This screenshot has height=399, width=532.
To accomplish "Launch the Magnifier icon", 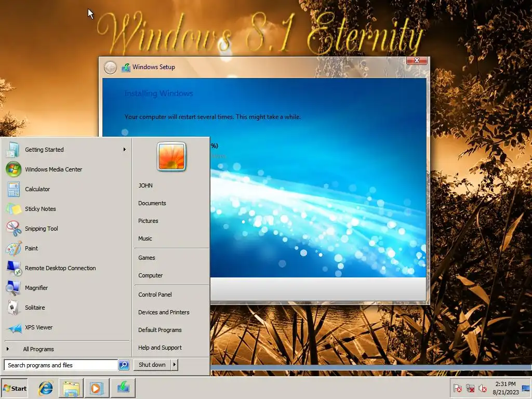I will click(13, 288).
